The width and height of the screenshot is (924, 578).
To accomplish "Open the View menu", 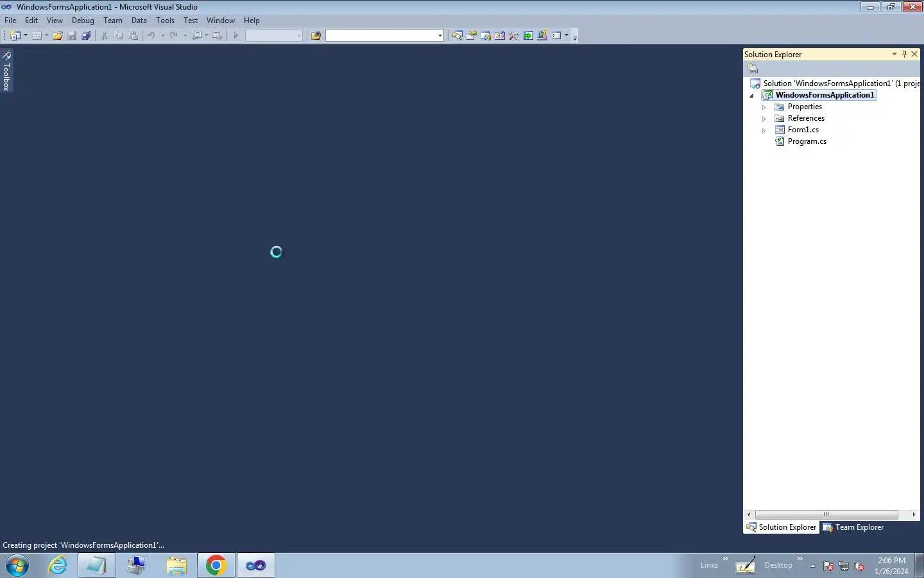I will (55, 21).
